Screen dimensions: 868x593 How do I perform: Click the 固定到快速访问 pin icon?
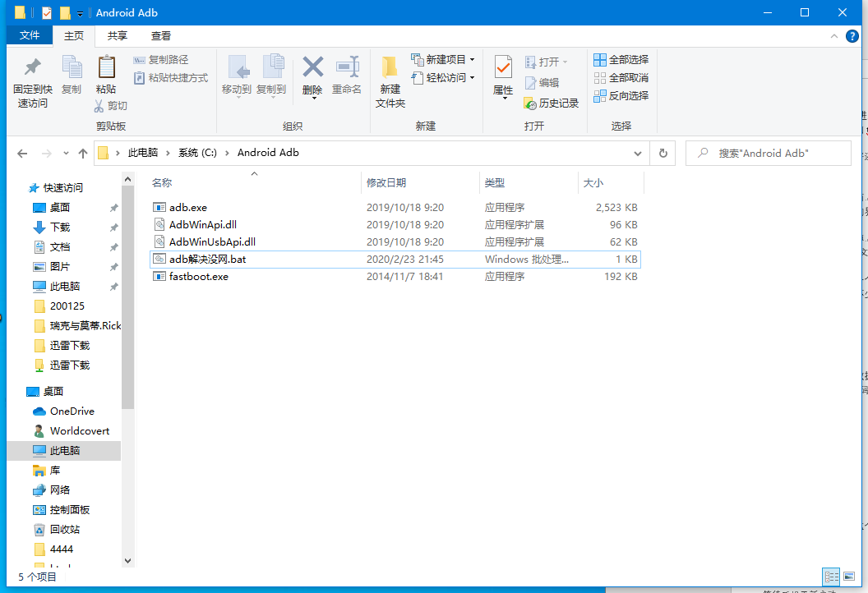point(33,67)
